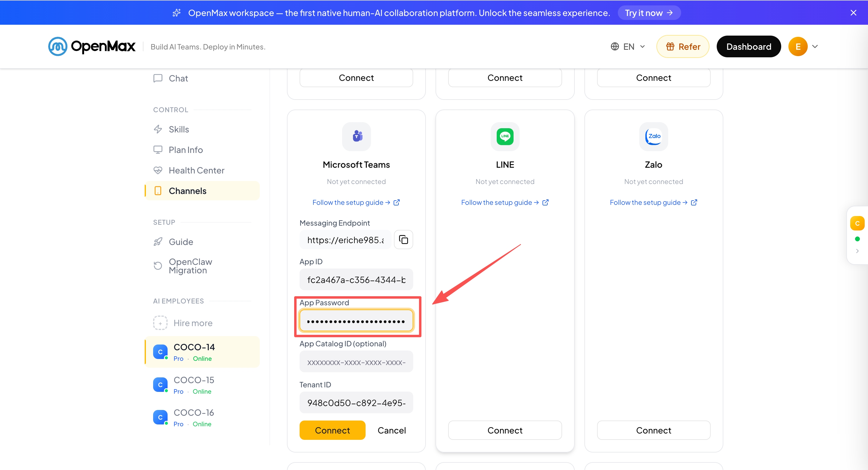Open Zalo setup guide link

tap(653, 203)
